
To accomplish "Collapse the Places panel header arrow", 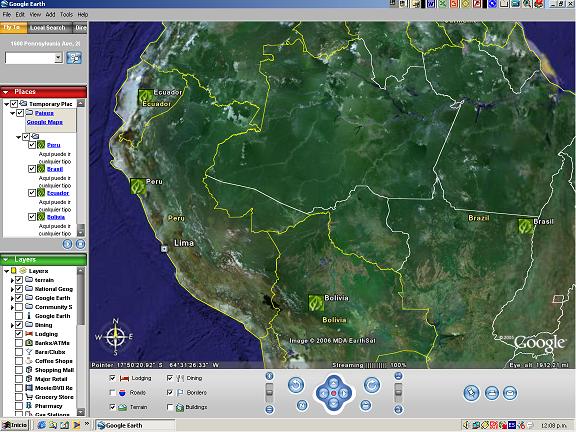I will (6, 92).
